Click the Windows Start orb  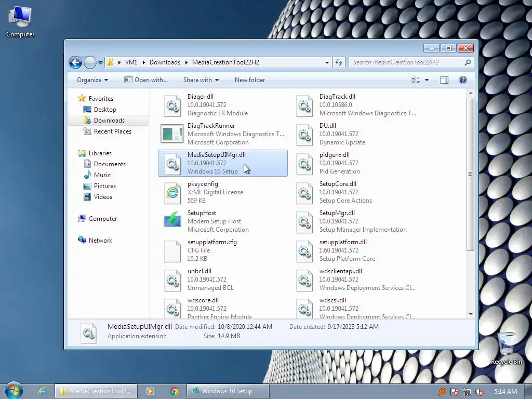[14, 391]
